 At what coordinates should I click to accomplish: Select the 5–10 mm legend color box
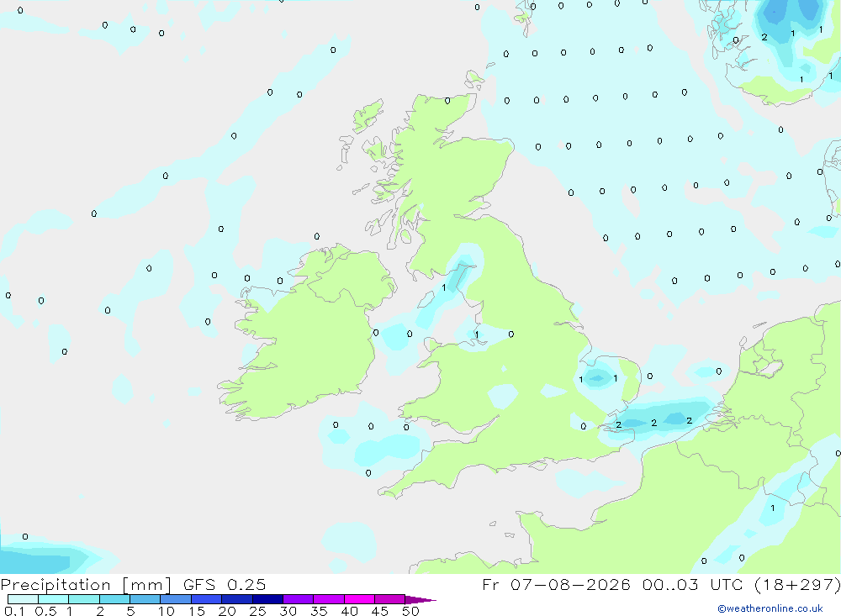[145, 599]
